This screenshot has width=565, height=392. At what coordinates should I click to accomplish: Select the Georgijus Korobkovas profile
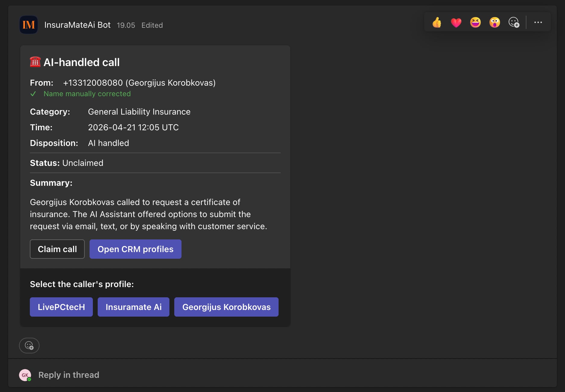click(226, 307)
